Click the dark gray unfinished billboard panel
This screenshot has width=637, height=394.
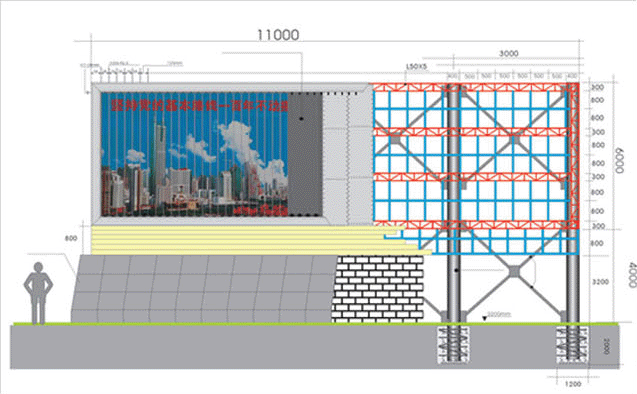point(305,154)
